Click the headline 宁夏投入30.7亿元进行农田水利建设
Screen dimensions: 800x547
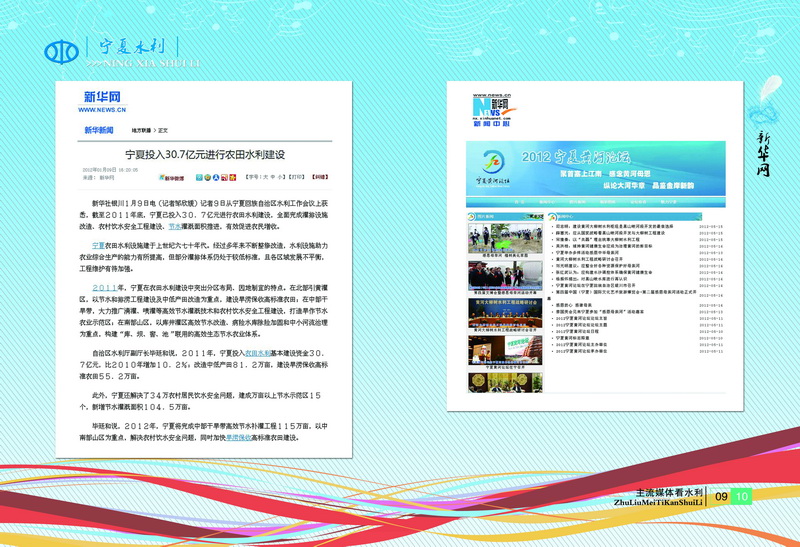pos(205,155)
